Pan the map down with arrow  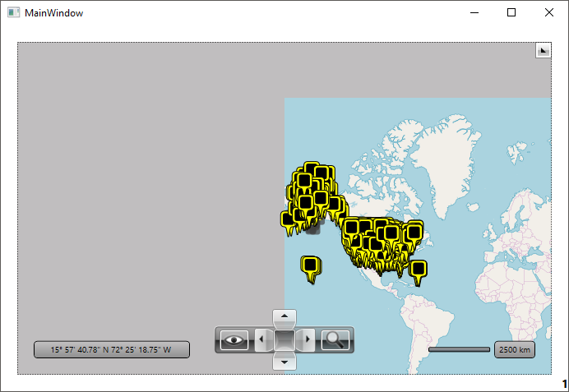click(284, 362)
